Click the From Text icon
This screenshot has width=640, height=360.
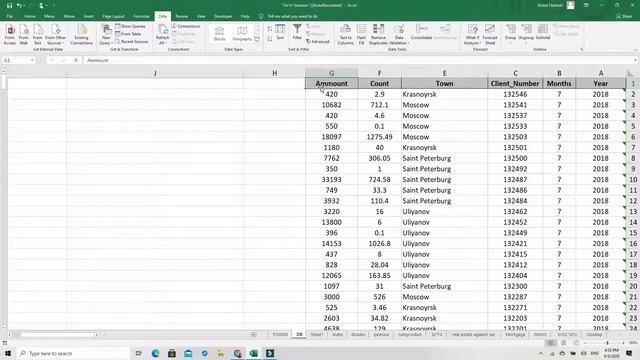pyautogui.click(x=38, y=34)
